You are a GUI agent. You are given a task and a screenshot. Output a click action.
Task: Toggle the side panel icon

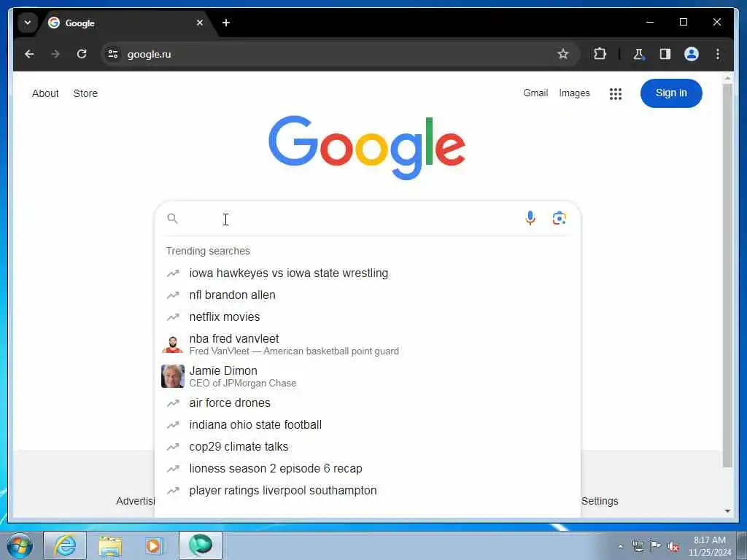pos(665,54)
